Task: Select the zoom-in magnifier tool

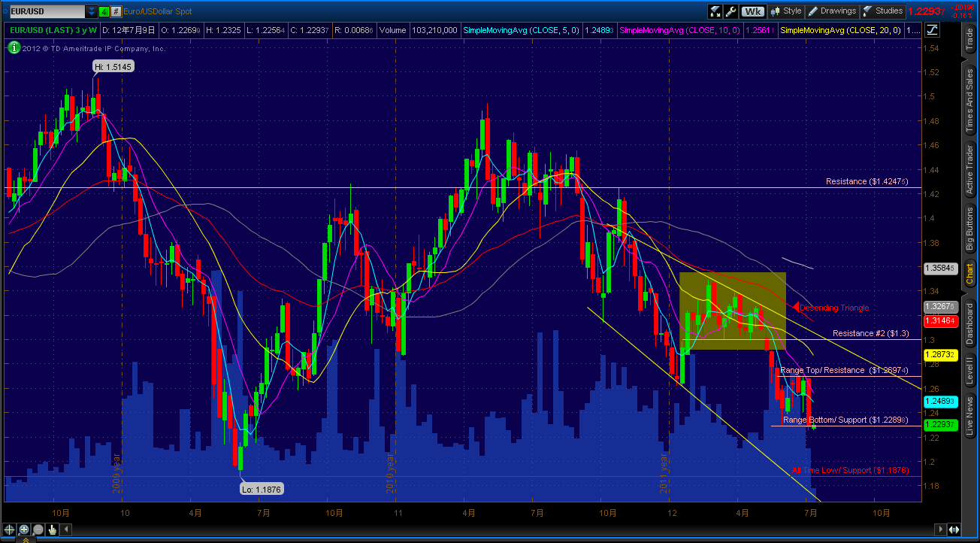Action: click(23, 529)
